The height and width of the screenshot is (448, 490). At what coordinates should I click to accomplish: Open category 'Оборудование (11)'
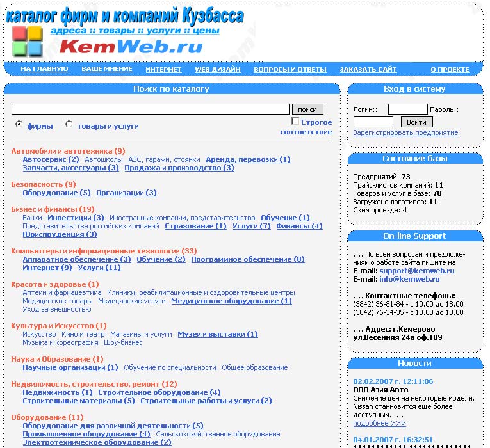(47, 417)
